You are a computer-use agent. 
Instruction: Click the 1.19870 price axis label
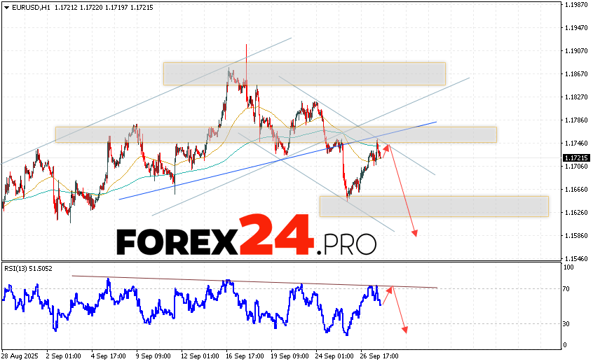pos(575,5)
